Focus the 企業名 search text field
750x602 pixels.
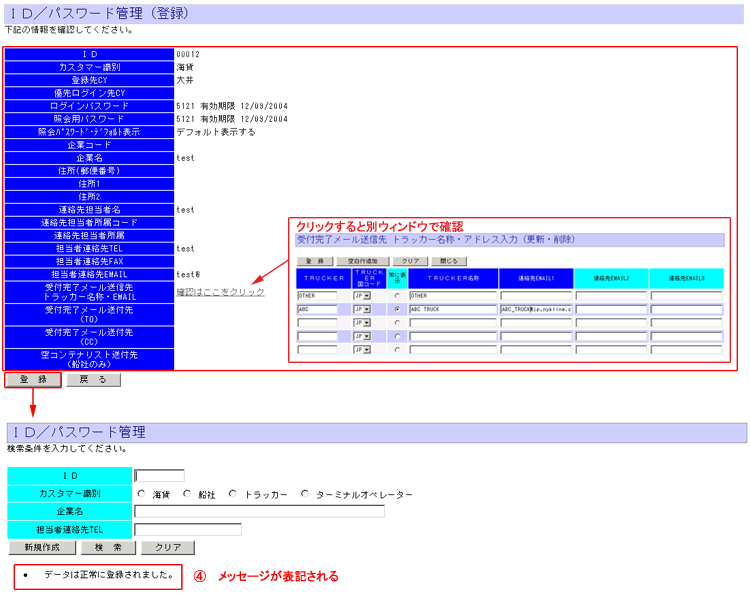coord(259,512)
